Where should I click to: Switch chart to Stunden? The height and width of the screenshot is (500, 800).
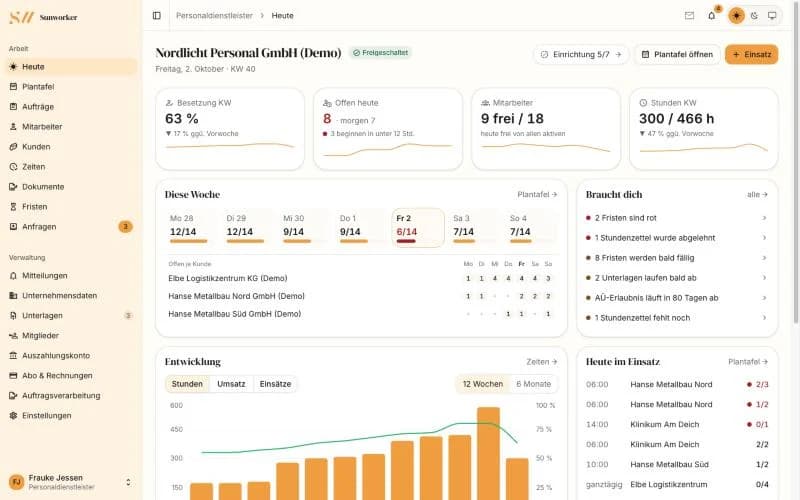pos(187,384)
